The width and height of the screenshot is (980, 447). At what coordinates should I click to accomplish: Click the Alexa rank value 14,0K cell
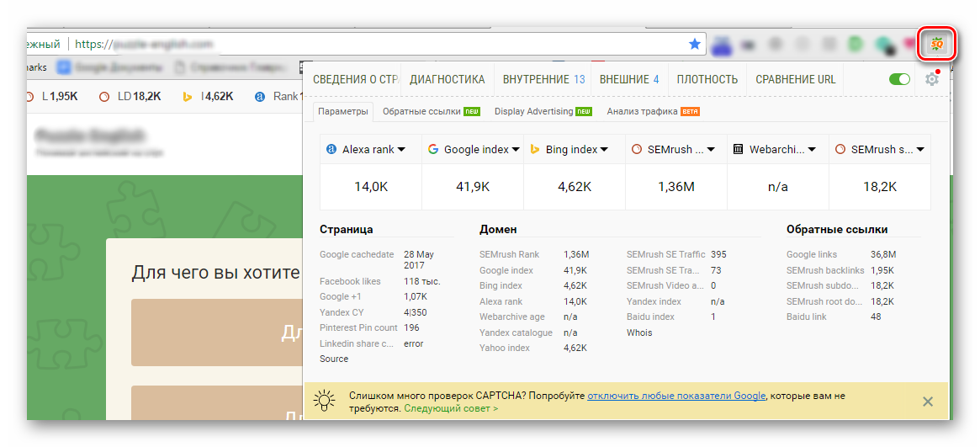371,186
